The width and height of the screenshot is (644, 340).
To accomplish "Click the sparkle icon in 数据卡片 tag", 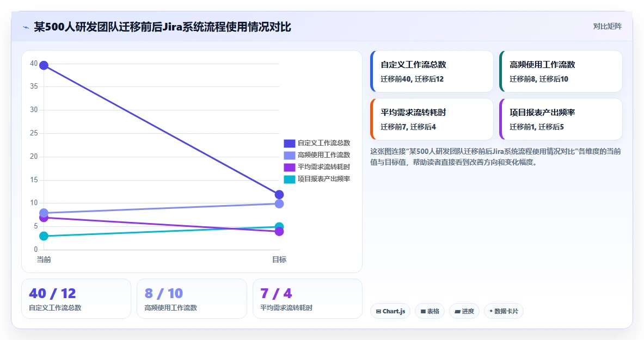I will coord(491,311).
